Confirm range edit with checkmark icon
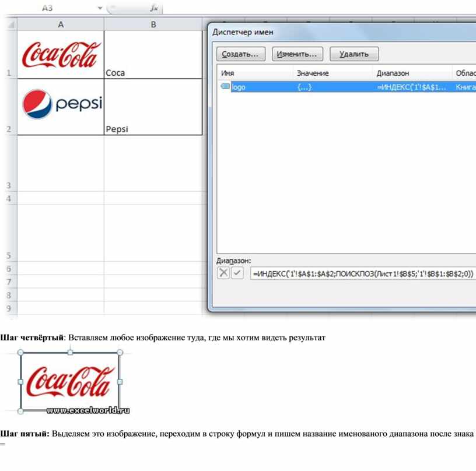This screenshot has height=471, width=476. [x=237, y=273]
